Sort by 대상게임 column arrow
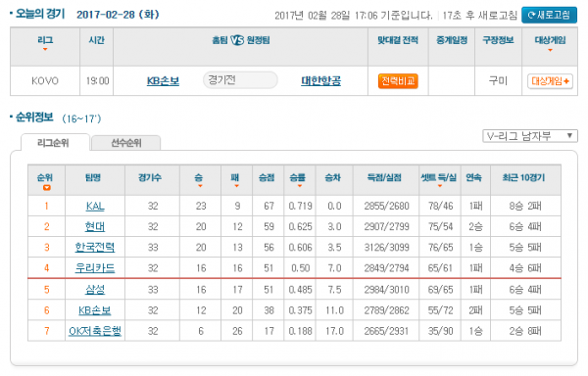 550,50
